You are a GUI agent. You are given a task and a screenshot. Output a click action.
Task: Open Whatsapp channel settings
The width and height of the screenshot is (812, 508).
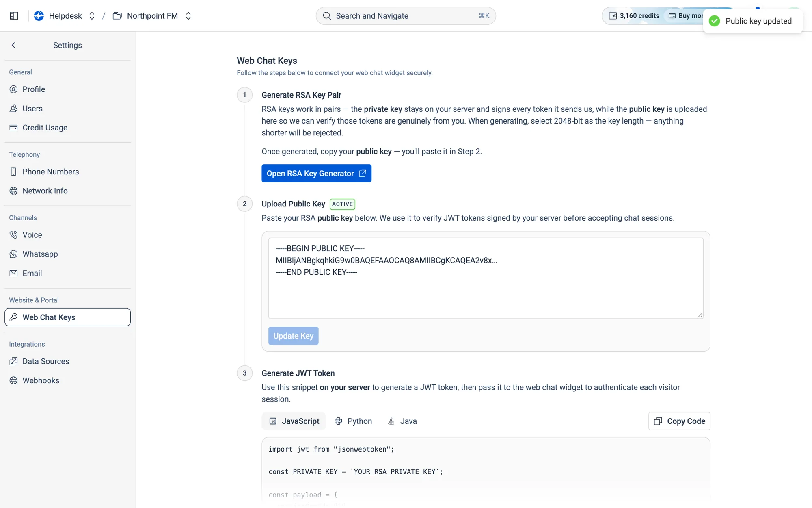click(67, 254)
